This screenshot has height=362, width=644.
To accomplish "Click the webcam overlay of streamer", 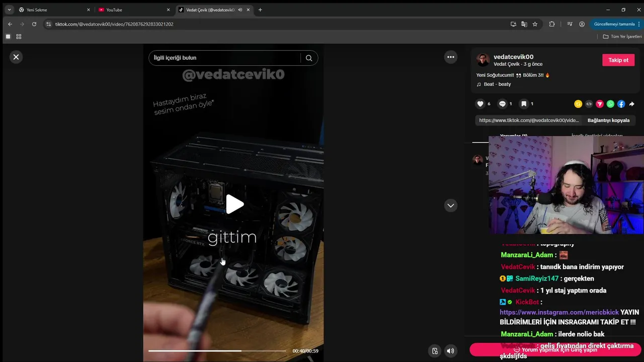I will tap(566, 185).
